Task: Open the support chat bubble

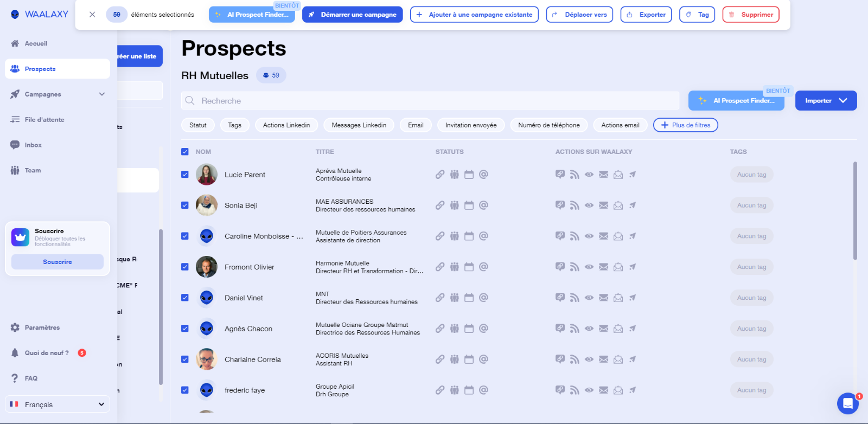Action: coord(848,403)
